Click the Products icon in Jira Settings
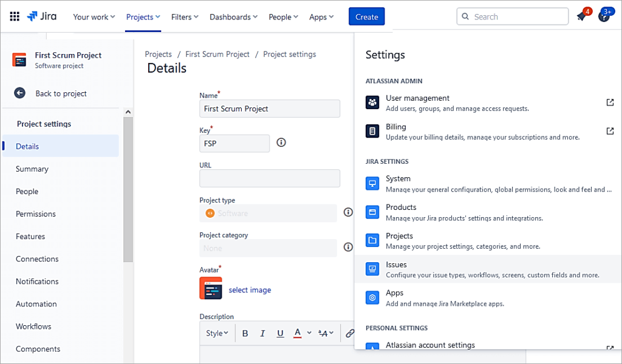This screenshot has width=622, height=364. (x=372, y=211)
